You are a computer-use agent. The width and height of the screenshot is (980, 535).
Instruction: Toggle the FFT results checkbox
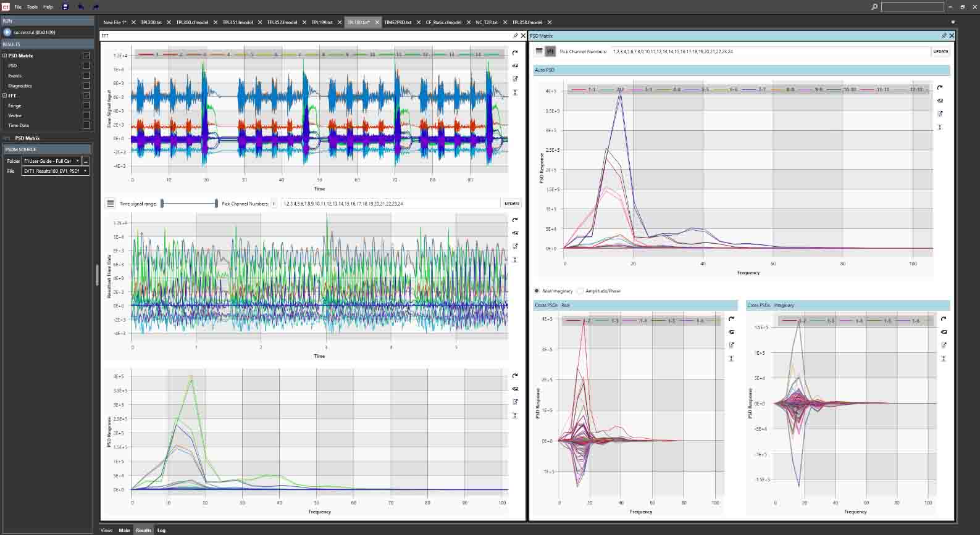click(86, 96)
